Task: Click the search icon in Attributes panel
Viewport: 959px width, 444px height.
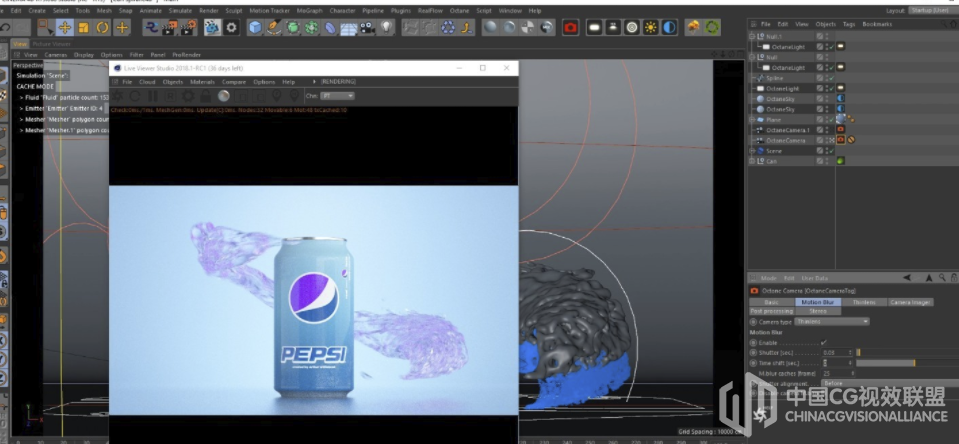Action: point(942,278)
